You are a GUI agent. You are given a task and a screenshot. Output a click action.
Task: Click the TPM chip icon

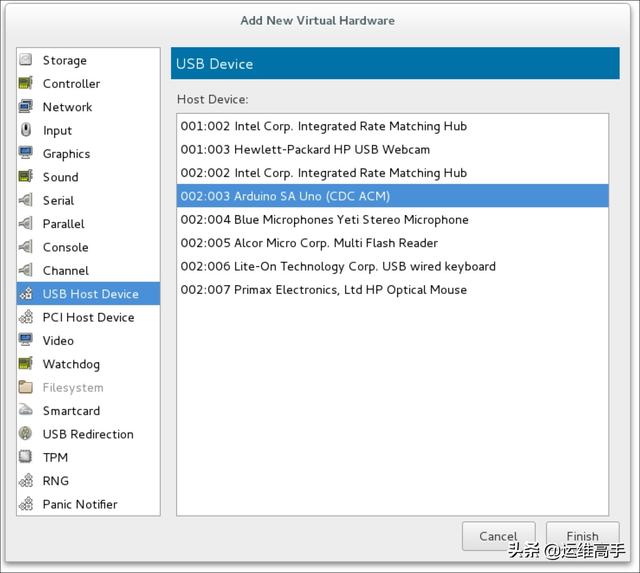[26, 457]
